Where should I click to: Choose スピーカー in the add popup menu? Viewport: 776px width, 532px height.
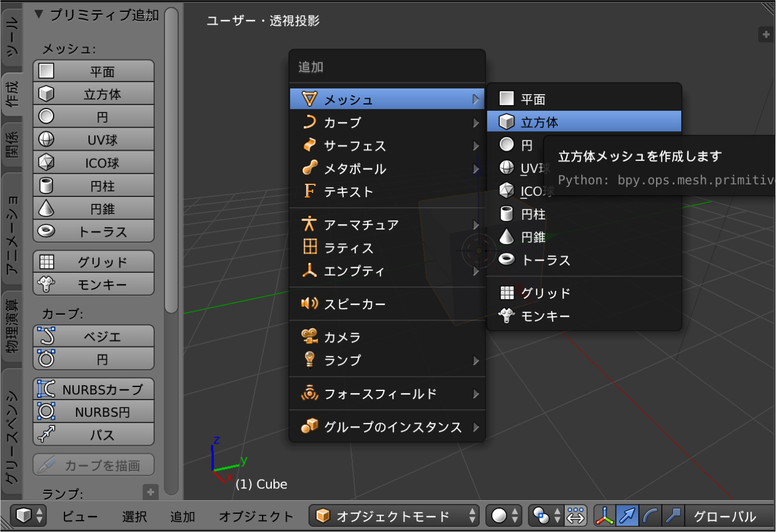(355, 304)
